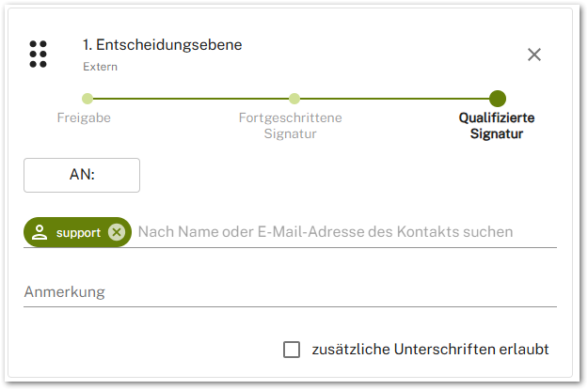This screenshot has height=390, width=588.
Task: Click the support chip name text
Action: point(78,232)
